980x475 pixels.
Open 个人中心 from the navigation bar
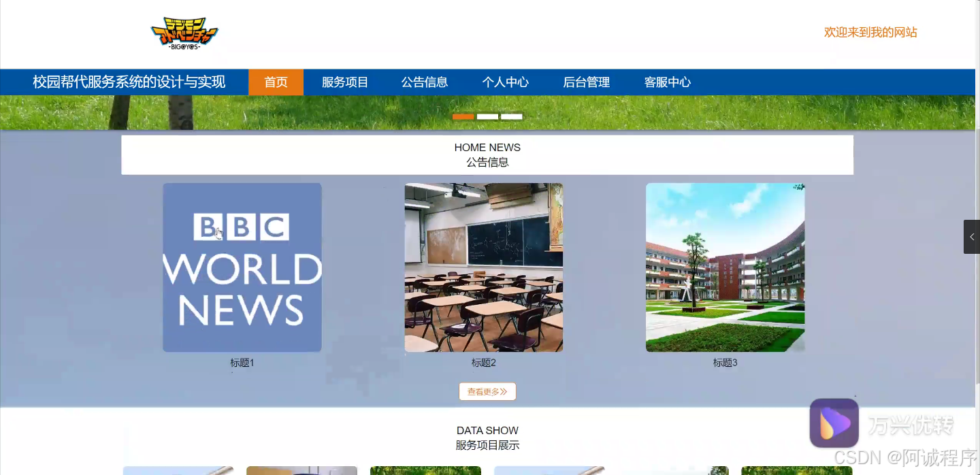coord(506,82)
